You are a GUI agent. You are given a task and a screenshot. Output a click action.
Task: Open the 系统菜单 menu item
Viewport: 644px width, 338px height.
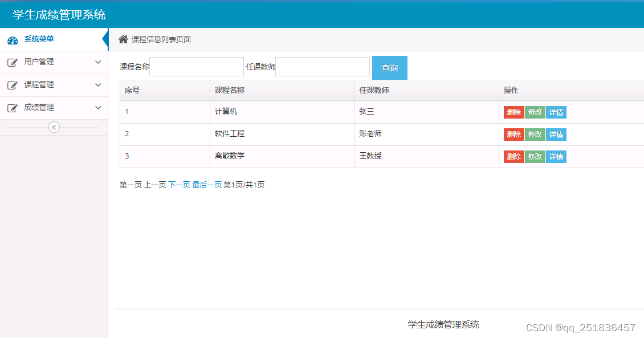tap(54, 39)
